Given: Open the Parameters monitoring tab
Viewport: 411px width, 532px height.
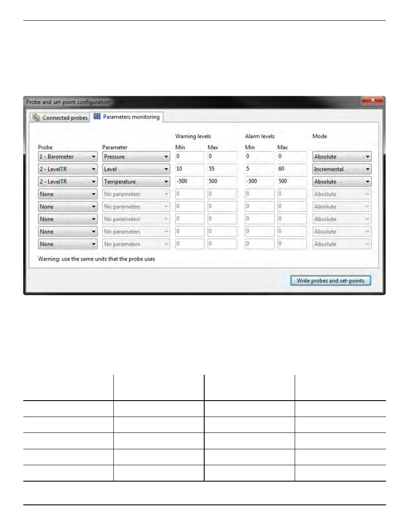Looking at the screenshot, I should click(127, 117).
